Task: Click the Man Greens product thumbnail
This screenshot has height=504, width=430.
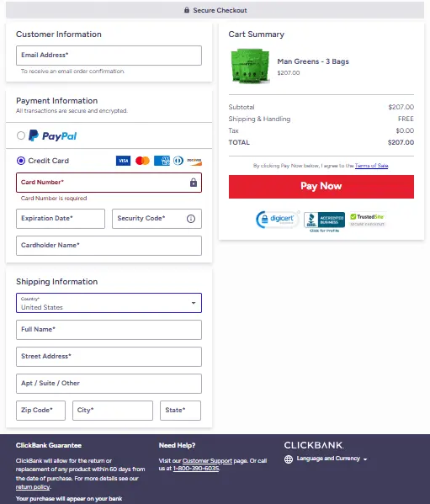Action: [251, 66]
